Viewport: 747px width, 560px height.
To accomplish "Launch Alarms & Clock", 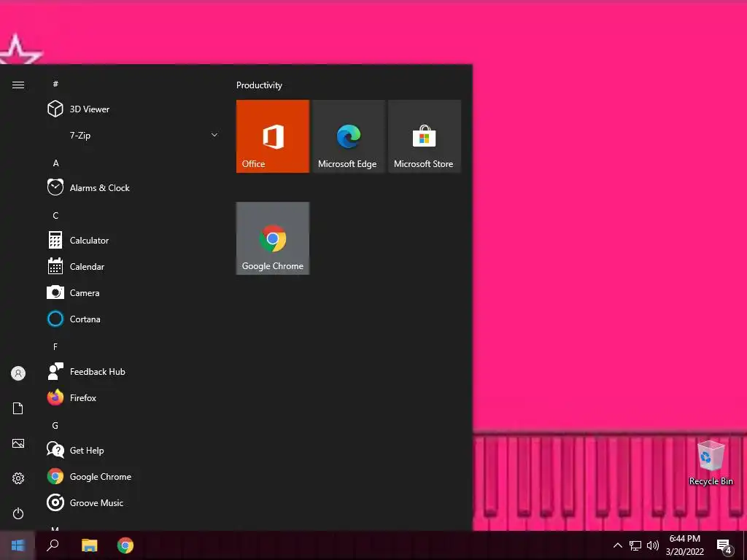I will pos(133,187).
